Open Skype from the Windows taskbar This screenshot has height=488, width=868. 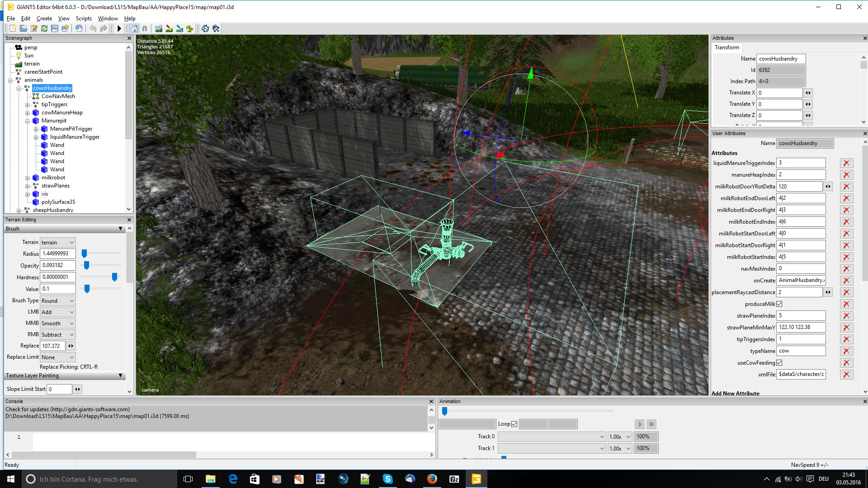[x=388, y=479]
